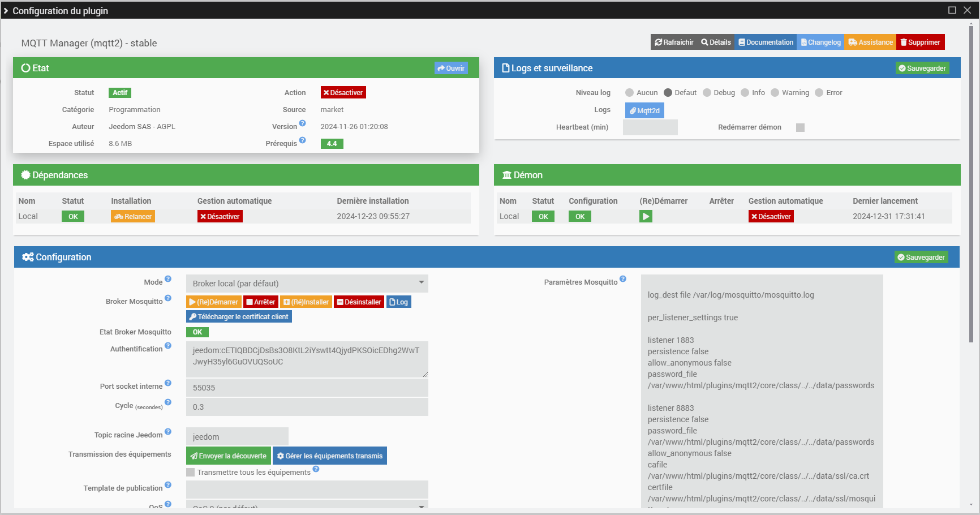The height and width of the screenshot is (515, 980).
Task: Click the Port socket interne field
Action: pos(307,388)
